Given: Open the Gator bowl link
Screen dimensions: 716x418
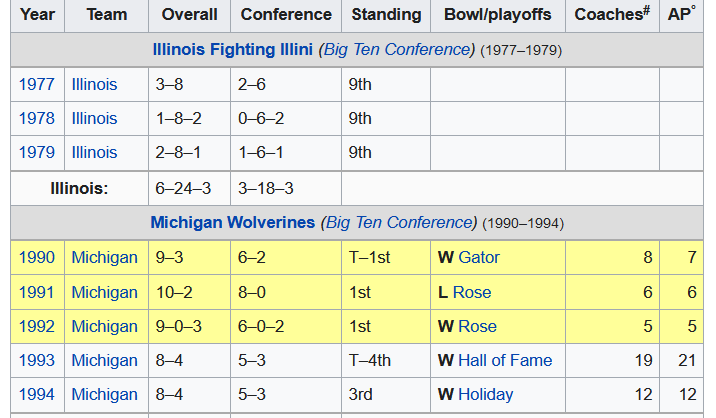Looking at the screenshot, I should tap(479, 257).
